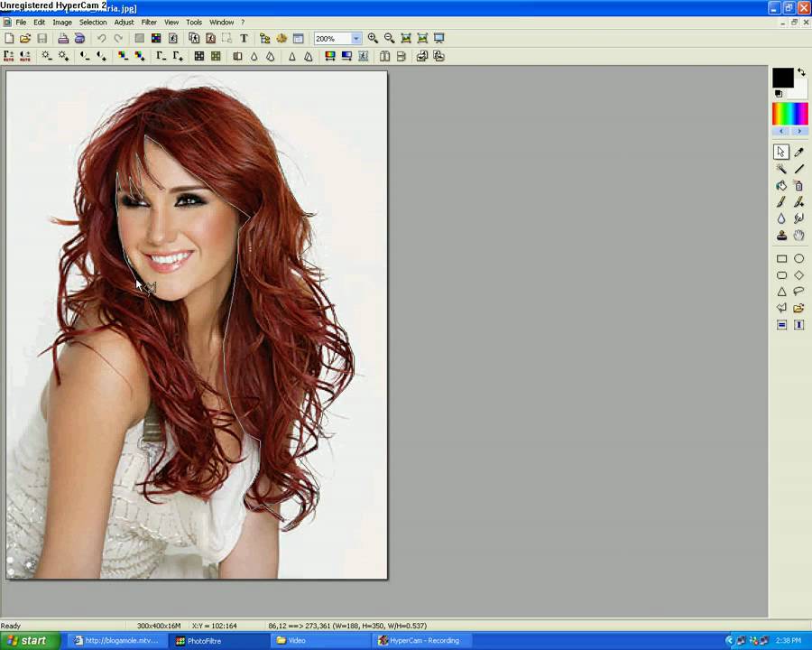Open the File menu
Viewport: 812px width, 650px height.
click(21, 23)
